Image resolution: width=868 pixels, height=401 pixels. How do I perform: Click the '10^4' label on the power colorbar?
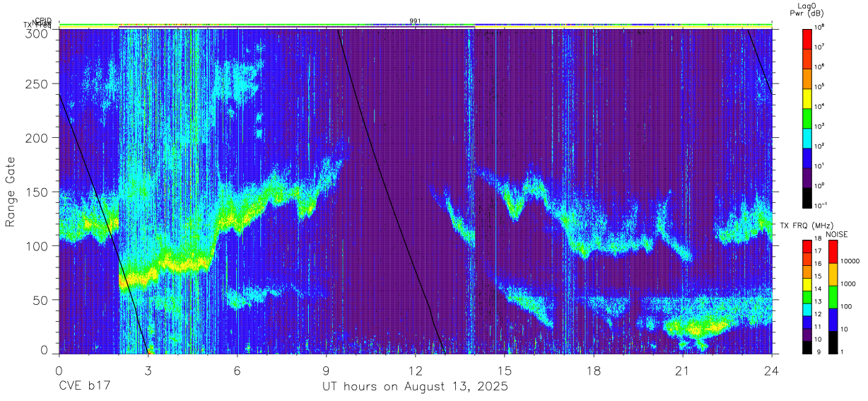click(x=818, y=106)
